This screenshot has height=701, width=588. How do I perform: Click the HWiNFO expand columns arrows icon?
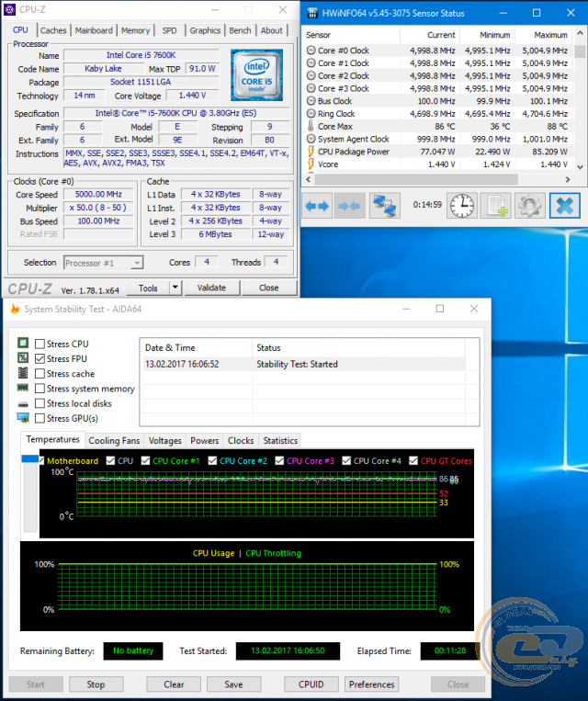click(x=317, y=206)
